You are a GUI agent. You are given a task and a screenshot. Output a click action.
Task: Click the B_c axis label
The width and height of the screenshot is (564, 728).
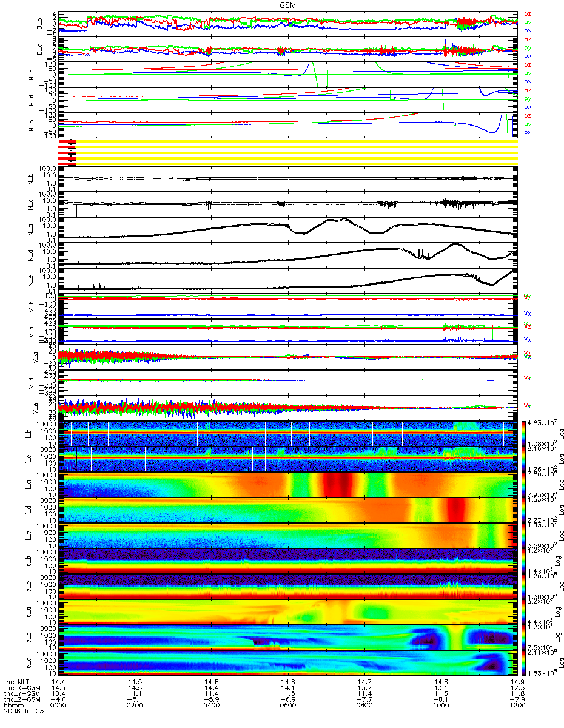coord(39,49)
